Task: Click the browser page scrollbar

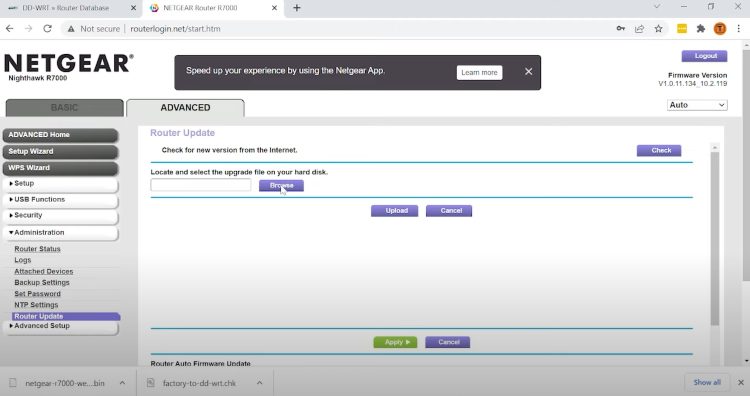Action: coord(746,165)
